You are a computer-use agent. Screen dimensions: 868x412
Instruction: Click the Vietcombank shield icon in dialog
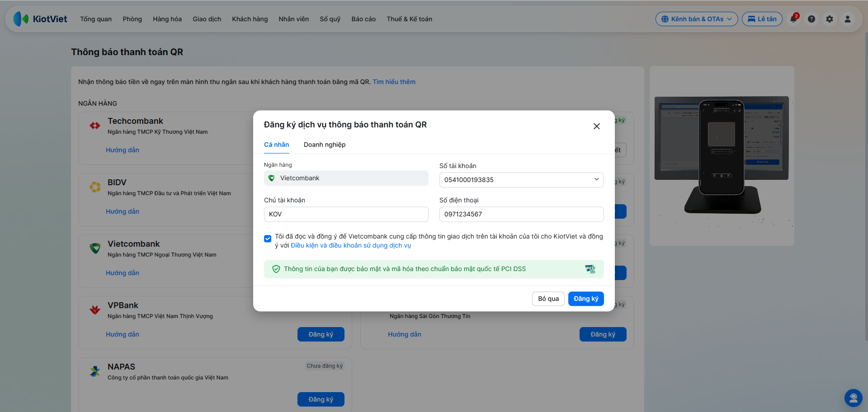coord(272,178)
